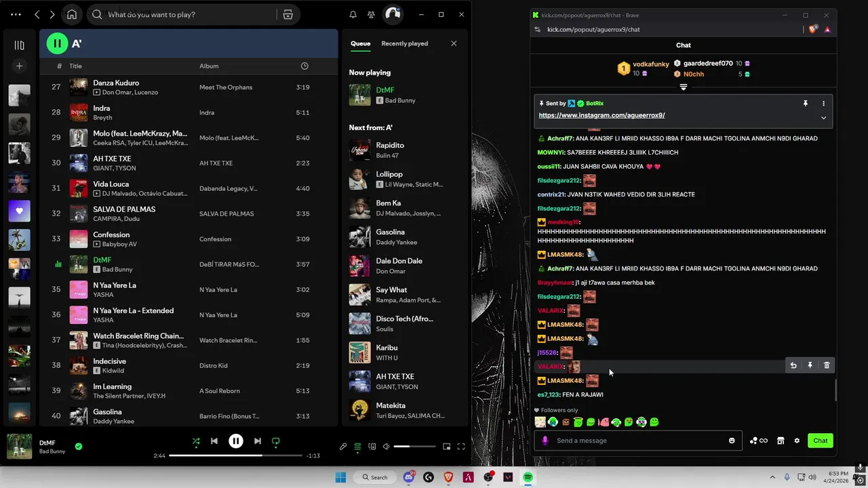This screenshot has height=488, width=868.
Task: Select Matekita in the queue
Action: pyautogui.click(x=403, y=410)
